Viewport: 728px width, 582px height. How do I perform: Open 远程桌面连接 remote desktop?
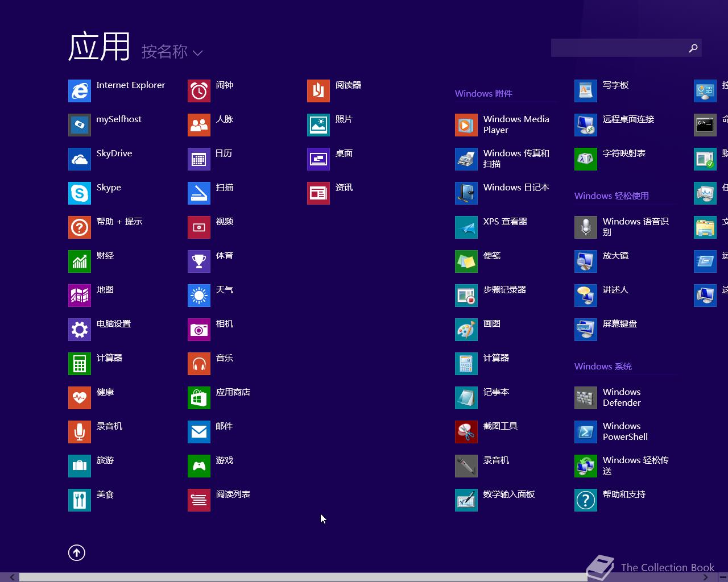(x=586, y=125)
